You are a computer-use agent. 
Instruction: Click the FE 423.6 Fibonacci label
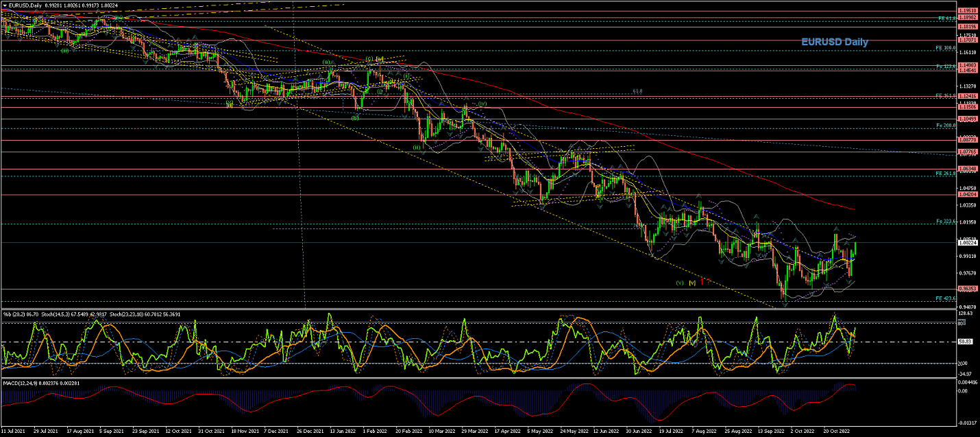pyautogui.click(x=945, y=298)
